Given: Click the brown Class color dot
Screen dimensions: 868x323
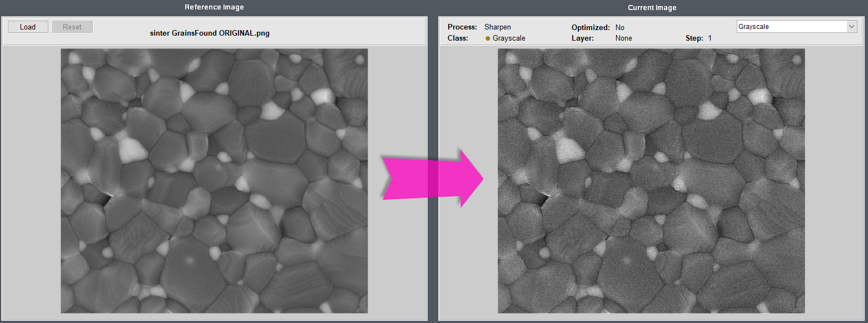Looking at the screenshot, I should point(488,38).
